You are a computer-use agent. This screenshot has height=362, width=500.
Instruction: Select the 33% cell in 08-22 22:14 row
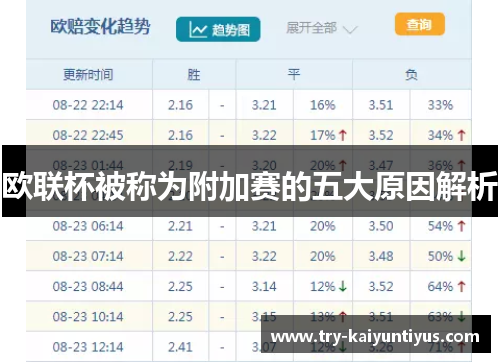(x=440, y=105)
